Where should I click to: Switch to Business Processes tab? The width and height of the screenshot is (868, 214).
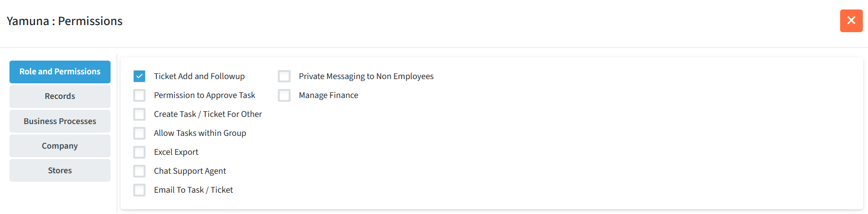tap(60, 121)
